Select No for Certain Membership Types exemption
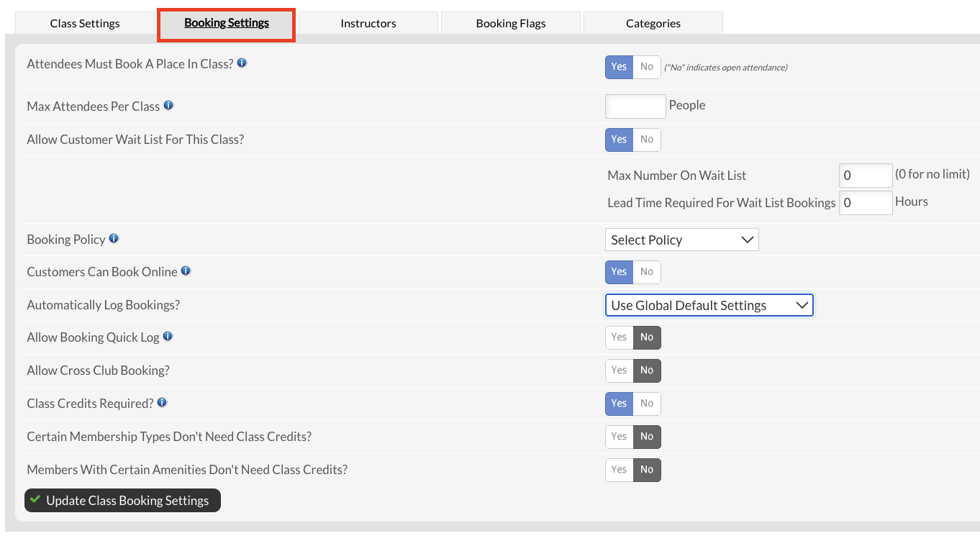This screenshot has height=541, width=980. tap(647, 437)
